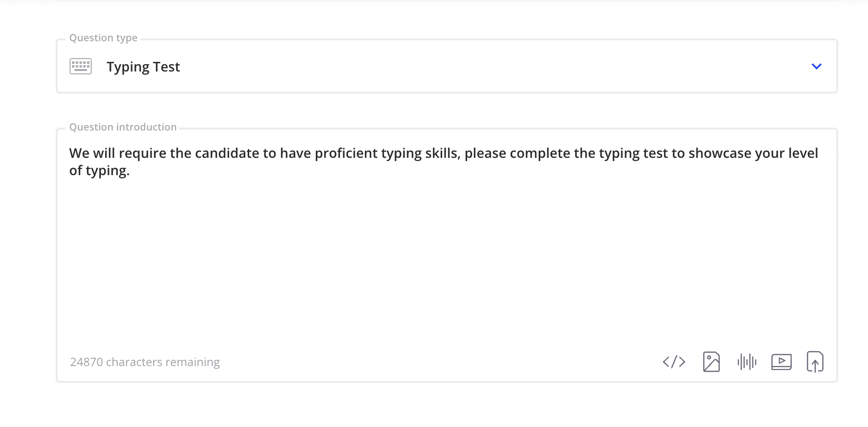The image size is (868, 427).
Task: Embed a video using the video icon
Action: click(782, 362)
